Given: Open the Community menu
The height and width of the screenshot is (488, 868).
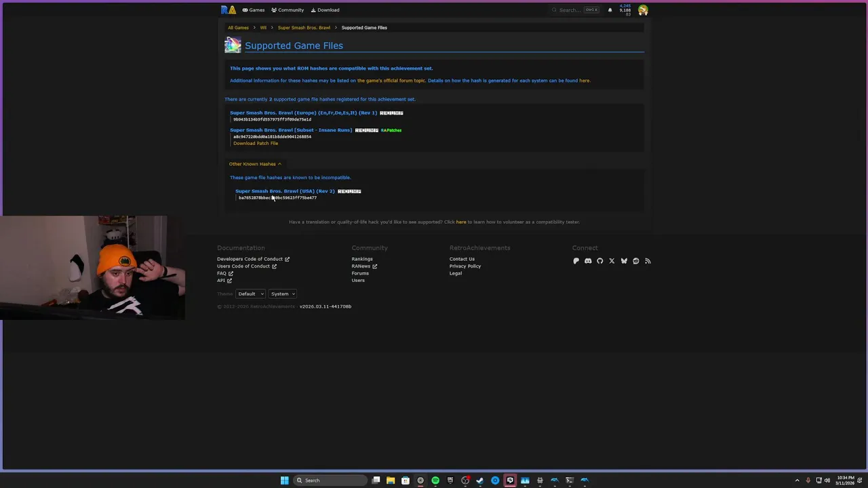Looking at the screenshot, I should point(288,9).
